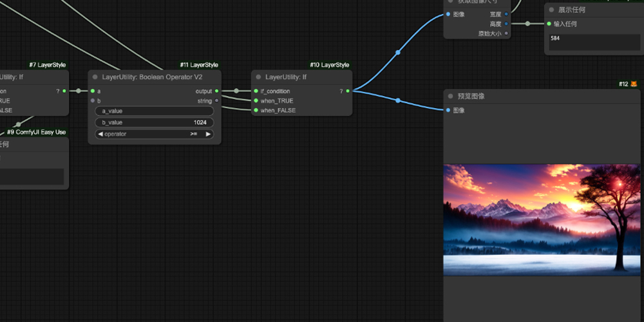Collapse the 预览图像 node dot
This screenshot has width=644, height=322.
pos(451,96)
